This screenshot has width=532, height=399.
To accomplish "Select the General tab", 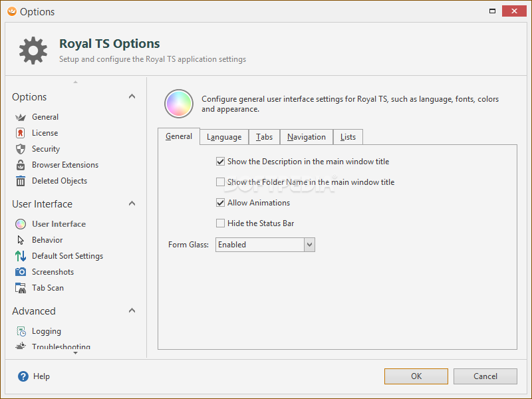I will coord(179,136).
